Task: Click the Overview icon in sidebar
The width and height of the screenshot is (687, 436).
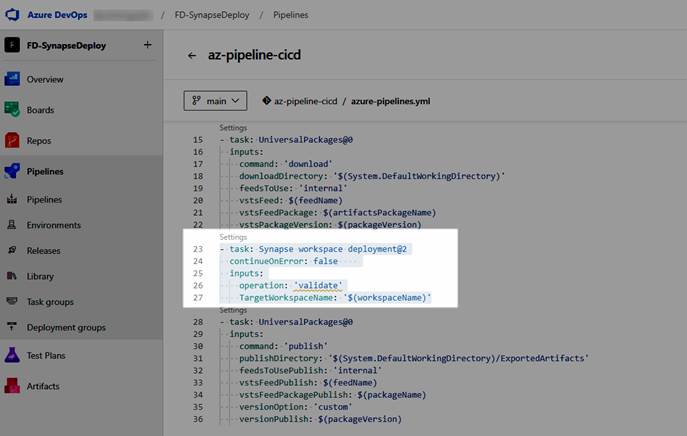Action: tap(12, 79)
